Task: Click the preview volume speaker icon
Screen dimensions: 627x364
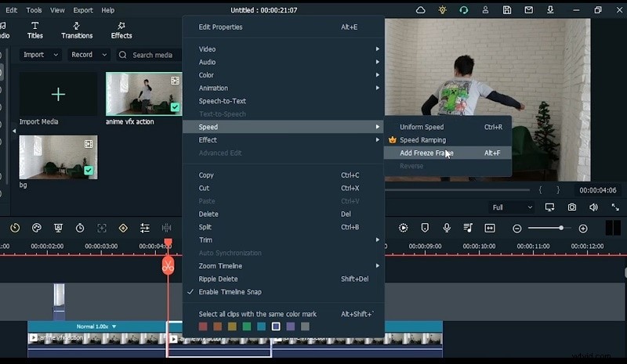Action: (594, 207)
